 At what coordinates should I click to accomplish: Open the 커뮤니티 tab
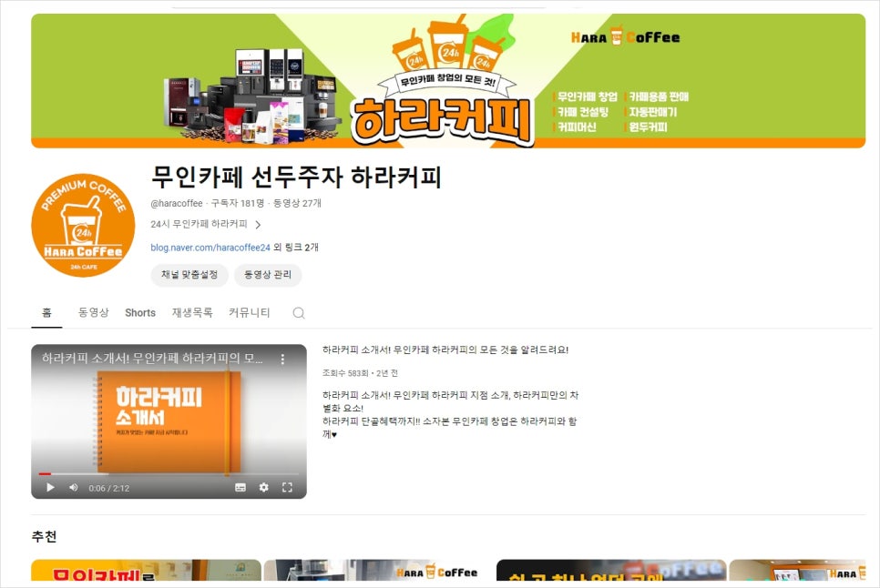[250, 313]
